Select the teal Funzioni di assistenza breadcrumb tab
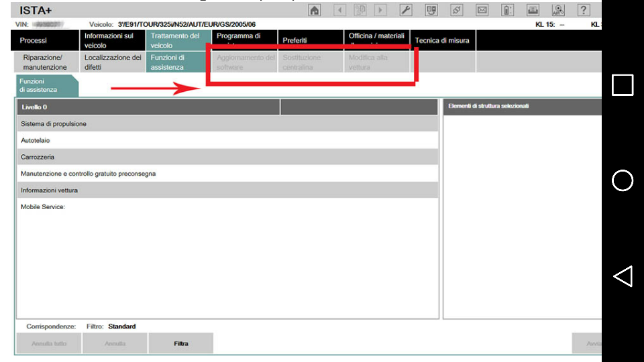 tap(47, 85)
